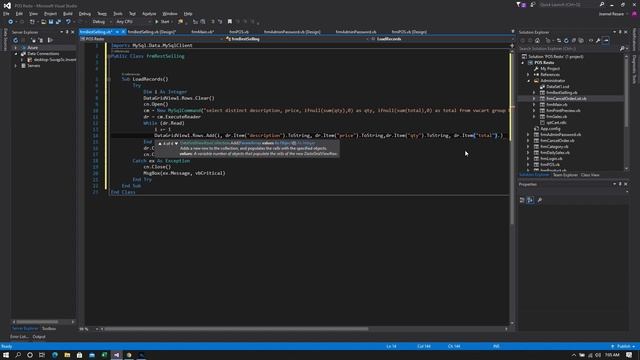
Task: Open the Edit menu
Action: point(19,13)
